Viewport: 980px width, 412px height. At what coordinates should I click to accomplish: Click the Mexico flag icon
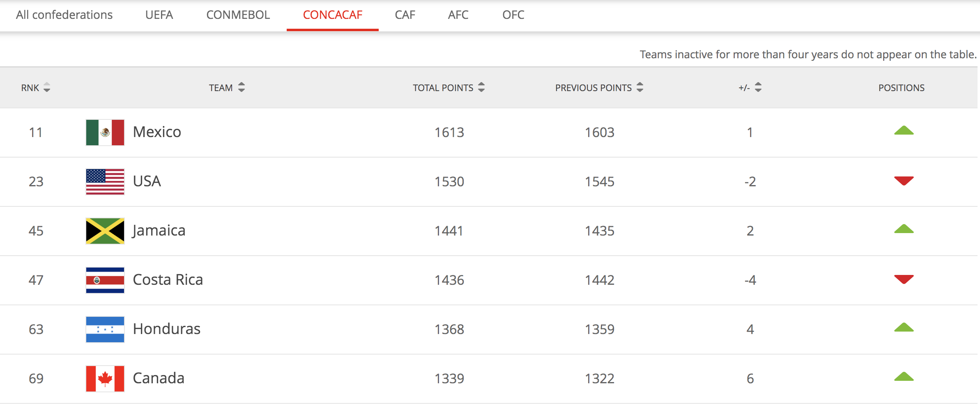click(x=105, y=133)
